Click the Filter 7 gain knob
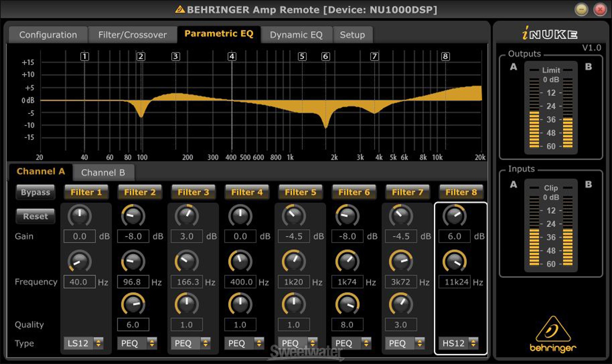This screenshot has height=364, width=612. (401, 216)
